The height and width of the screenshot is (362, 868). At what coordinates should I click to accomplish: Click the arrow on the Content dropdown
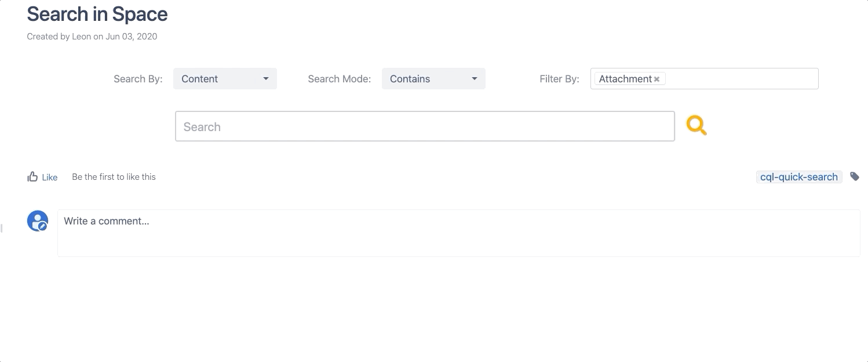(266, 79)
